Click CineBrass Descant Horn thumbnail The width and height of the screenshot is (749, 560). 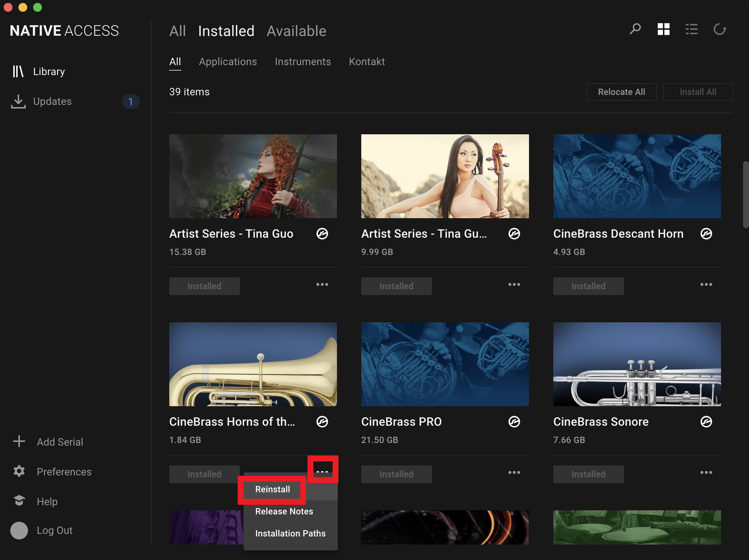pyautogui.click(x=637, y=176)
